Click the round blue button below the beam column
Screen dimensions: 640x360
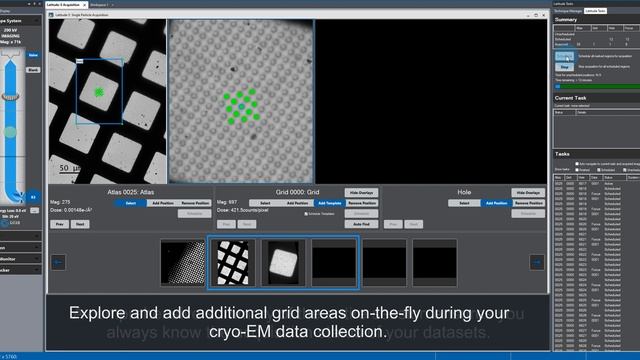tap(33, 197)
